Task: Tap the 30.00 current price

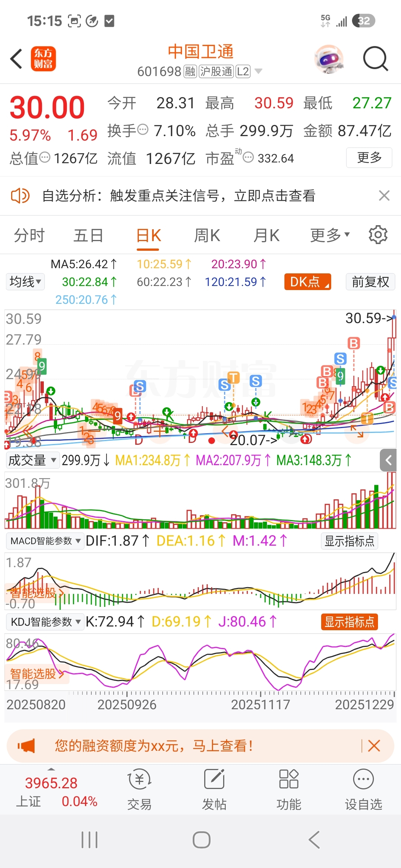Action: tap(47, 107)
